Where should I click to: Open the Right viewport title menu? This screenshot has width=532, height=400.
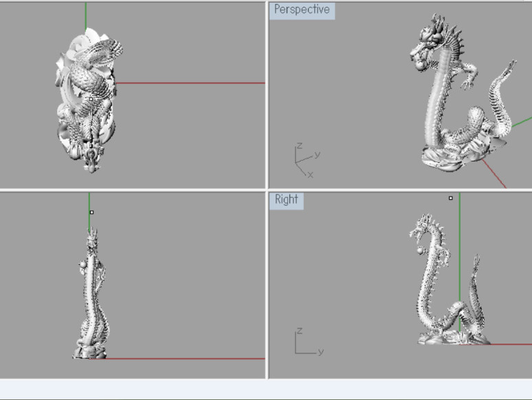click(x=287, y=200)
